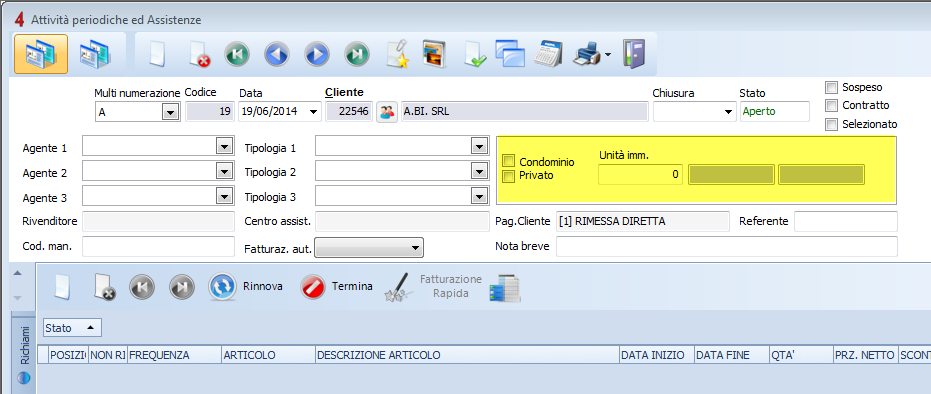Toggle the Contratto checkbox

click(x=831, y=106)
